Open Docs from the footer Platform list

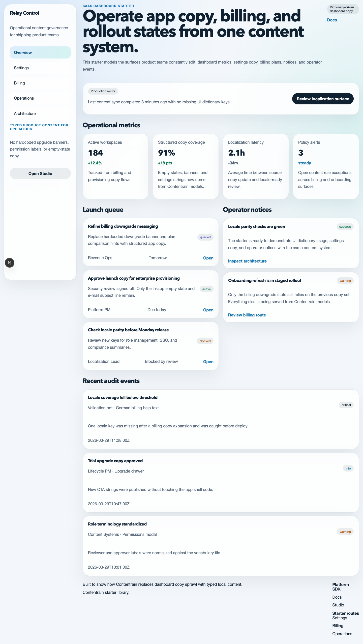(x=337, y=597)
